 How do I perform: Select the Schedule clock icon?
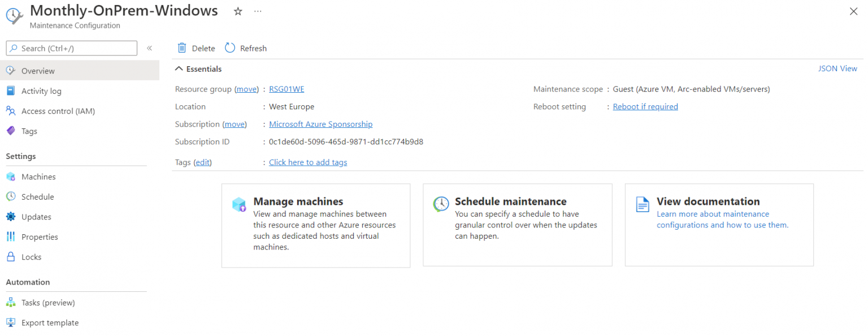click(12, 196)
